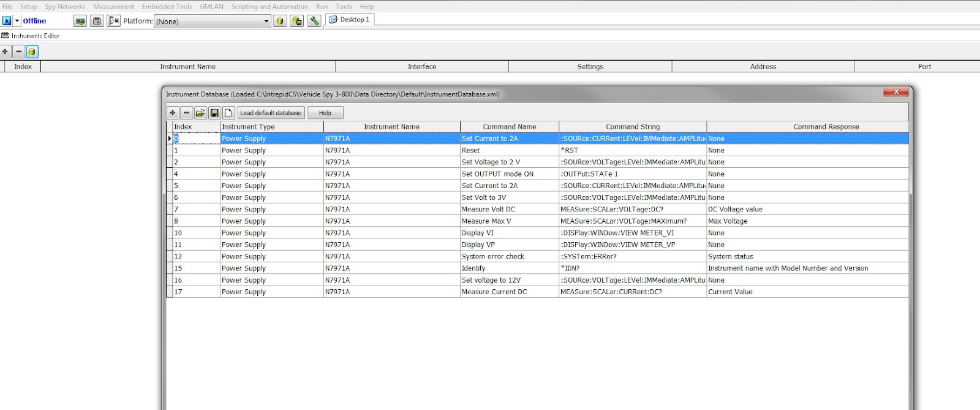The width and height of the screenshot is (980, 410).
Task: Open the Scripting and Automation menu
Action: point(269,7)
